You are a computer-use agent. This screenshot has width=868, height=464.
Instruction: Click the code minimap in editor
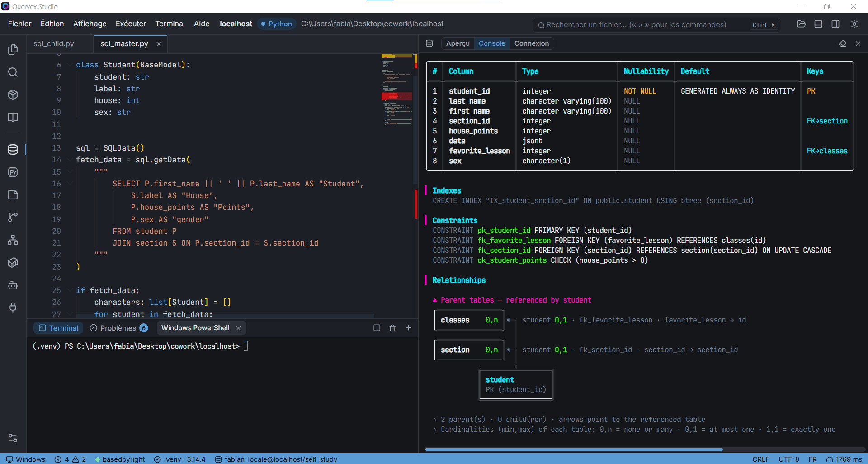[397, 90]
